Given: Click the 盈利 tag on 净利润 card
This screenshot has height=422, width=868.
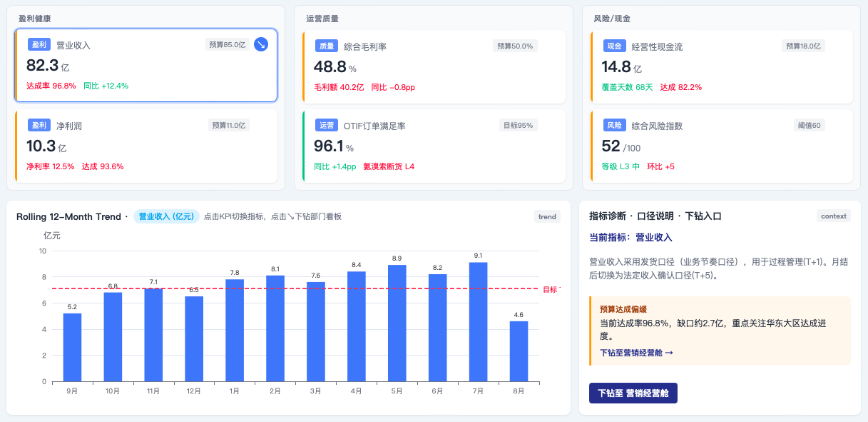Looking at the screenshot, I should pos(39,125).
